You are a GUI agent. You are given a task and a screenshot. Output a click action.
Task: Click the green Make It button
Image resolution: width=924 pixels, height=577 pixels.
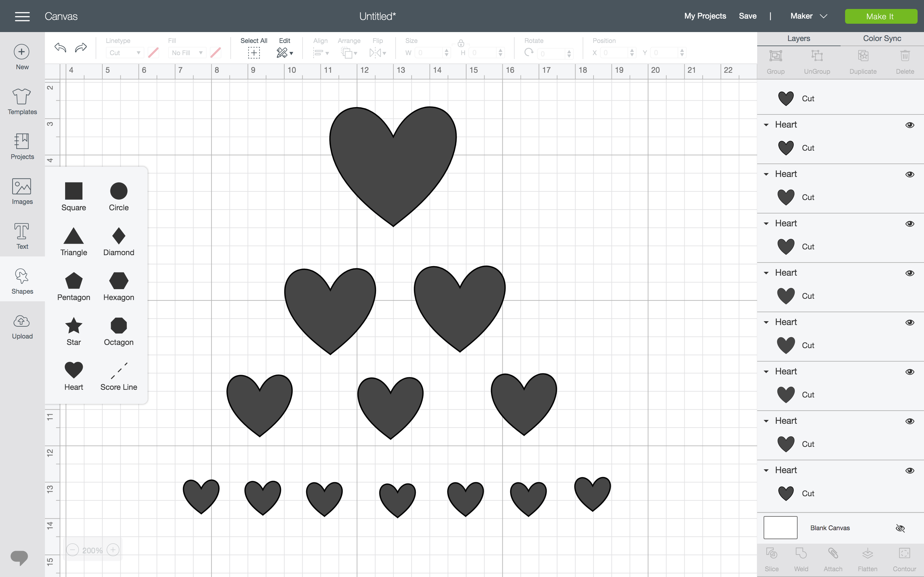[880, 16]
